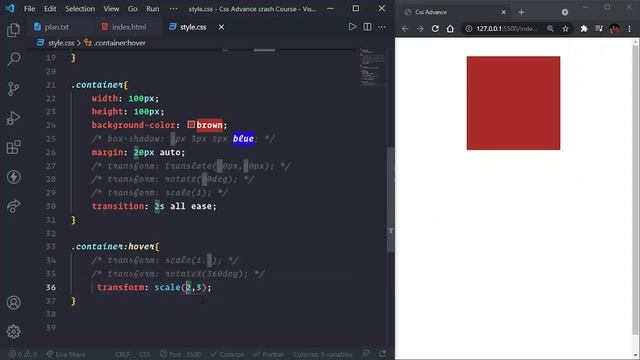
Task: Click the brown color swatch on line 24
Action: [x=191, y=124]
